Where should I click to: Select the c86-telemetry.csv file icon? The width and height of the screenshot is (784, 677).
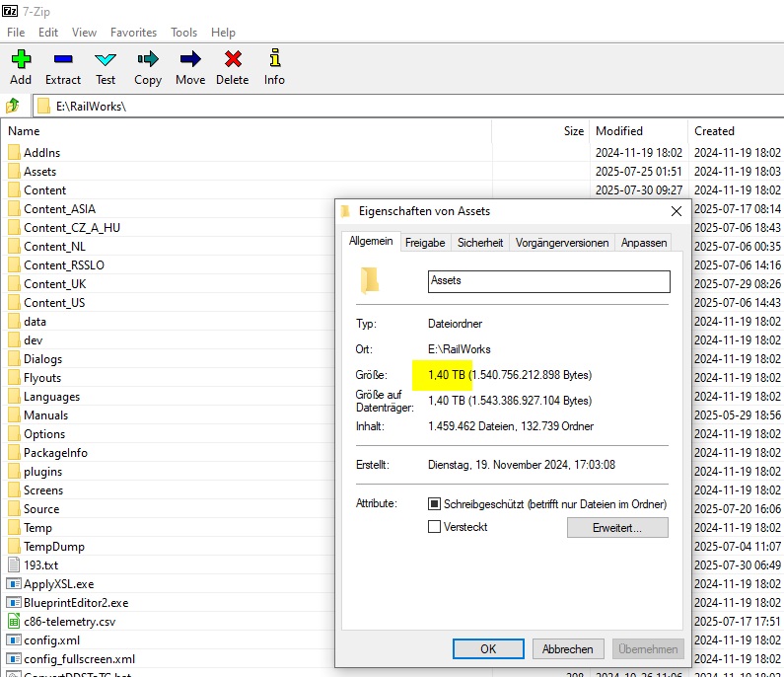tap(14, 622)
